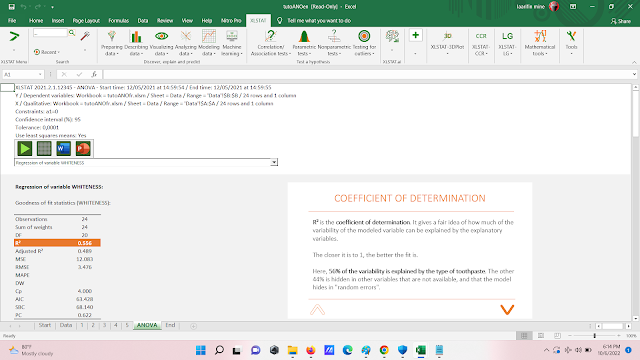Select Normal view button

(x=524, y=336)
